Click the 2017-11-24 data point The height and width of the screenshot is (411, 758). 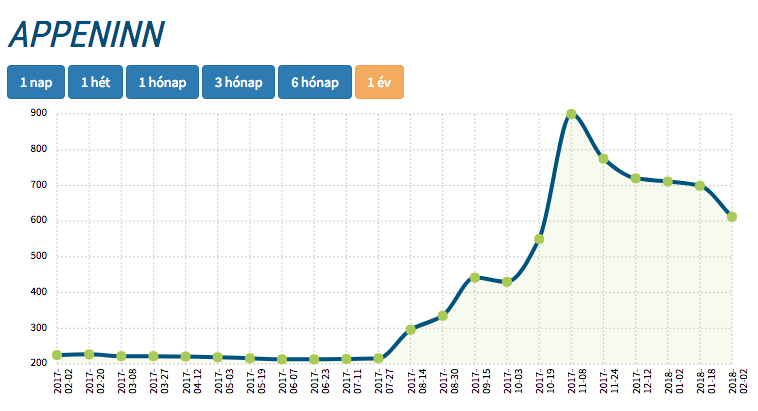click(603, 159)
